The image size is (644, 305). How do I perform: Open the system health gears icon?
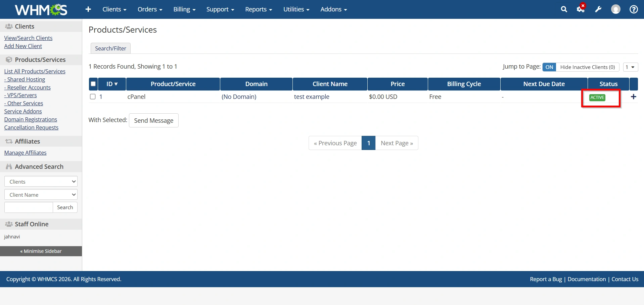[x=581, y=9]
